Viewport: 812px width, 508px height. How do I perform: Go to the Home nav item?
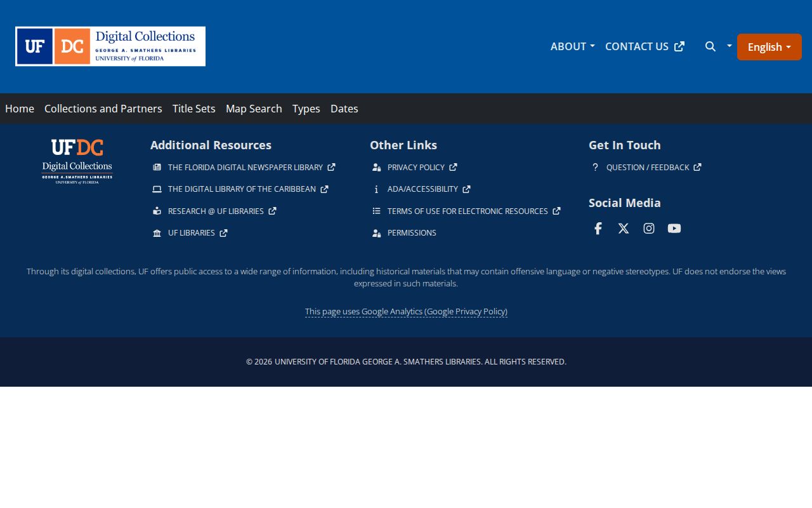click(20, 109)
